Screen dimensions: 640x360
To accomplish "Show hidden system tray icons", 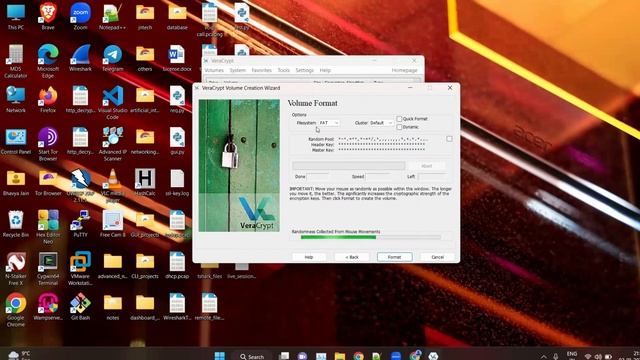I will pos(543,356).
